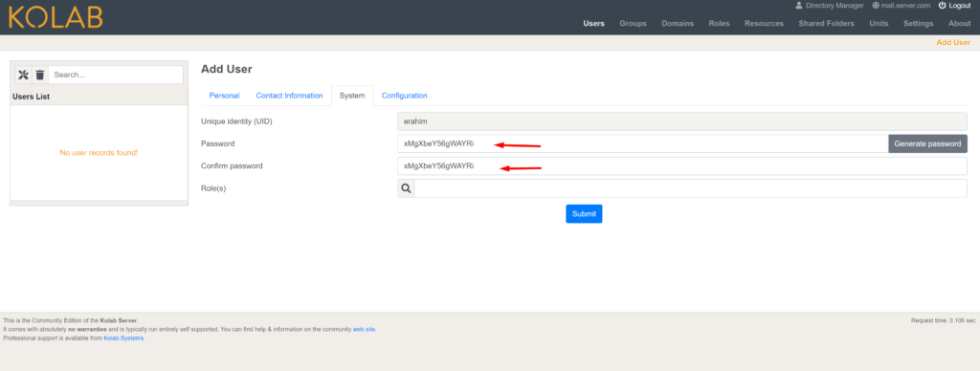980x371 pixels.
Task: Open the user tools wrench icon
Action: [x=24, y=75]
